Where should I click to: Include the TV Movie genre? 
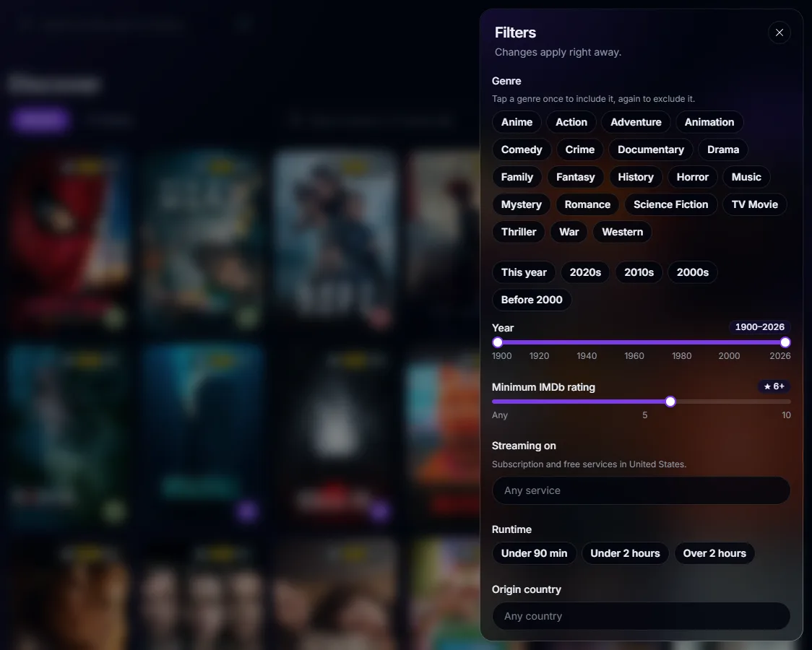[754, 204]
